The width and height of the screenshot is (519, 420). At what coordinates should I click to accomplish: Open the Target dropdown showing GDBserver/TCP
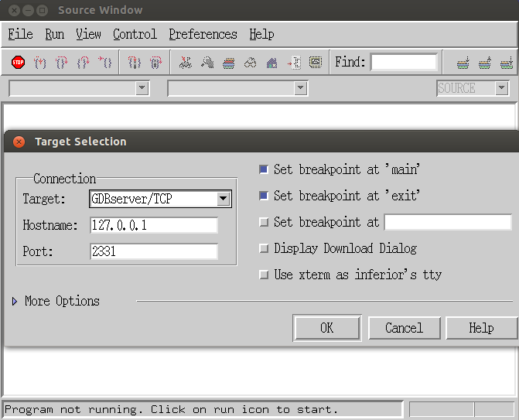pos(223,199)
